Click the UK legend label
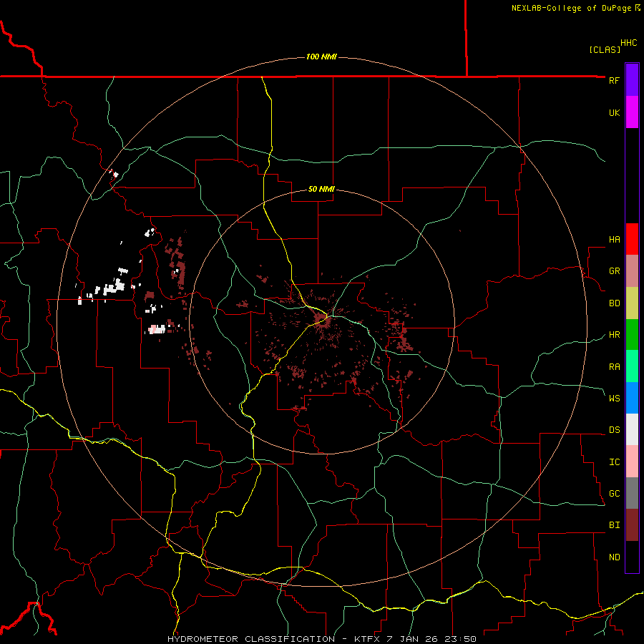This screenshot has height=644, width=644. click(x=614, y=112)
